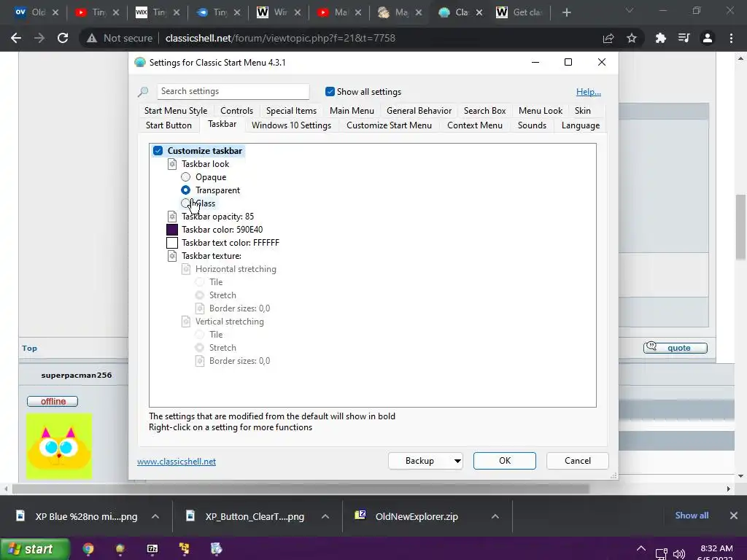
Task: Toggle the Show all settings checkbox
Action: click(330, 91)
